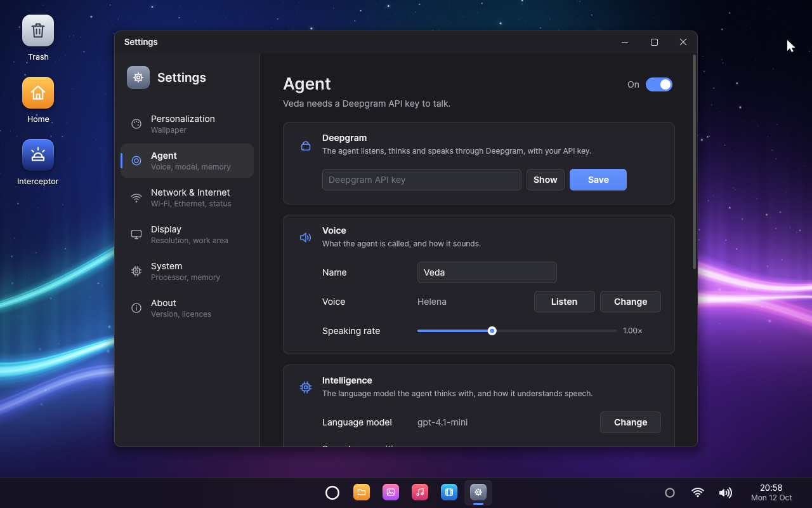The width and height of the screenshot is (812, 508).
Task: Click the settings page vertical scrollbar
Action: tap(694, 162)
